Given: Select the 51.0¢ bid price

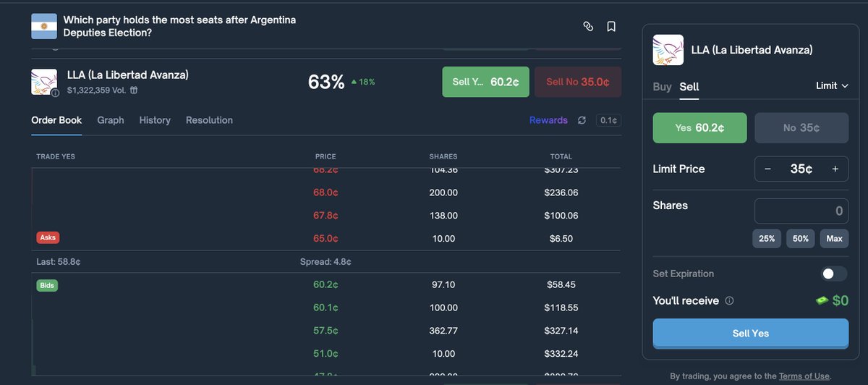Looking at the screenshot, I should (325, 354).
